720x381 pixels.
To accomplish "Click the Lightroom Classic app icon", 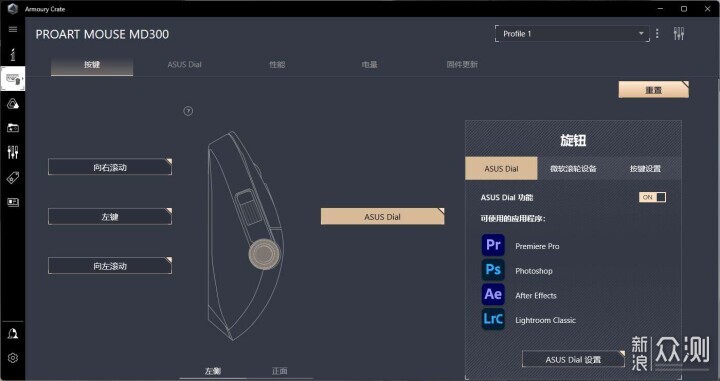I will pyautogui.click(x=493, y=319).
